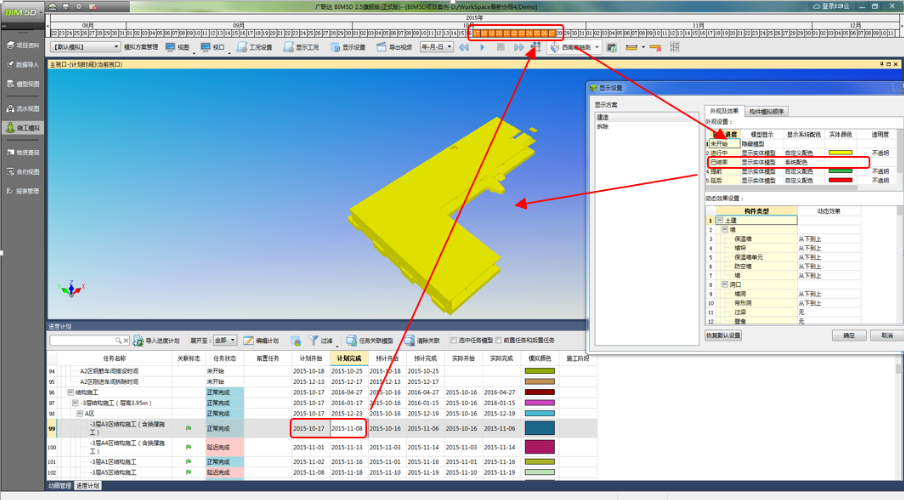The width and height of the screenshot is (904, 500).
Task: Click the 视口 toolbar button
Action: (213, 47)
